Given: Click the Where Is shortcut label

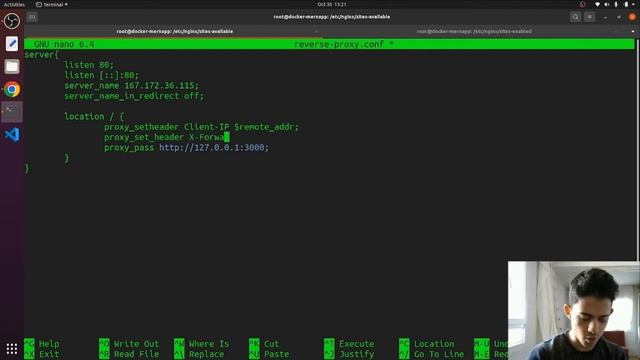Looking at the screenshot, I should pos(209,344).
